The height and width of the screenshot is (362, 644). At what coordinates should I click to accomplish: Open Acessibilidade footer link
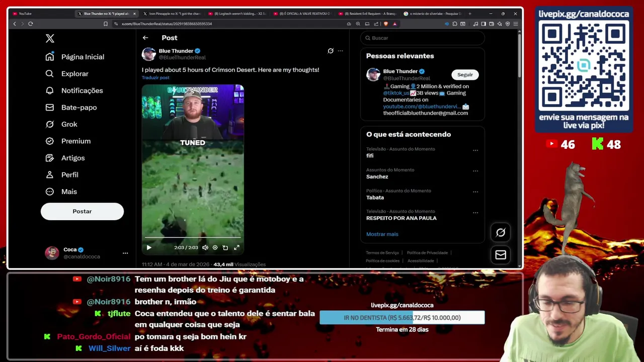click(x=421, y=261)
